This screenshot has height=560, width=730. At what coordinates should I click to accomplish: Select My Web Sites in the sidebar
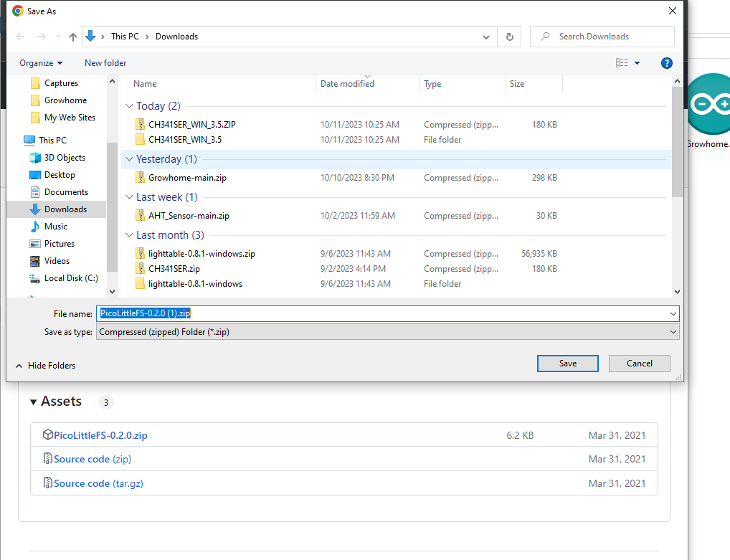63,118
